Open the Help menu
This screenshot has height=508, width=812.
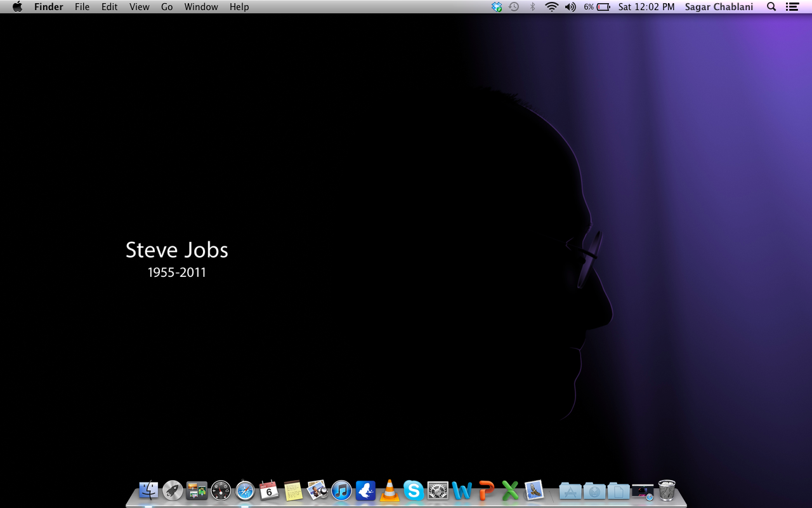pyautogui.click(x=239, y=7)
